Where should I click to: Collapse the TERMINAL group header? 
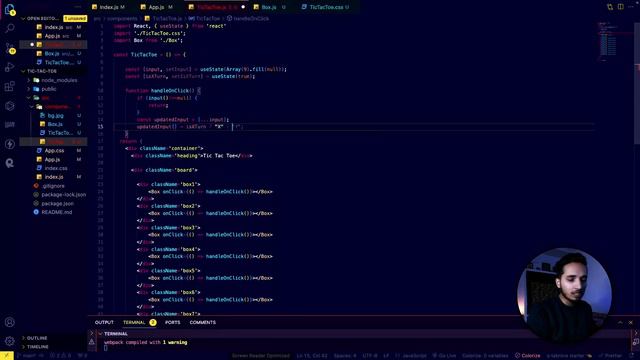[116, 333]
